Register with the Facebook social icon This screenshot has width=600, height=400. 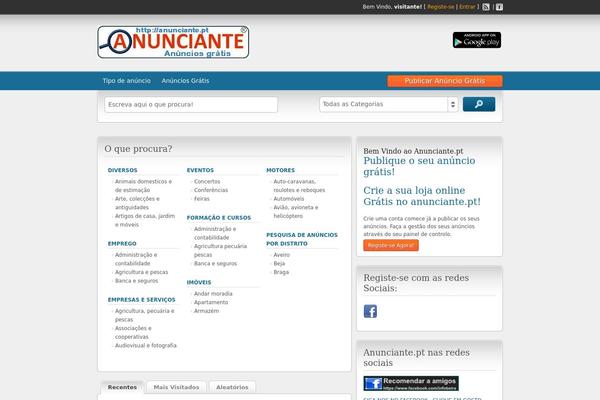[x=370, y=311]
